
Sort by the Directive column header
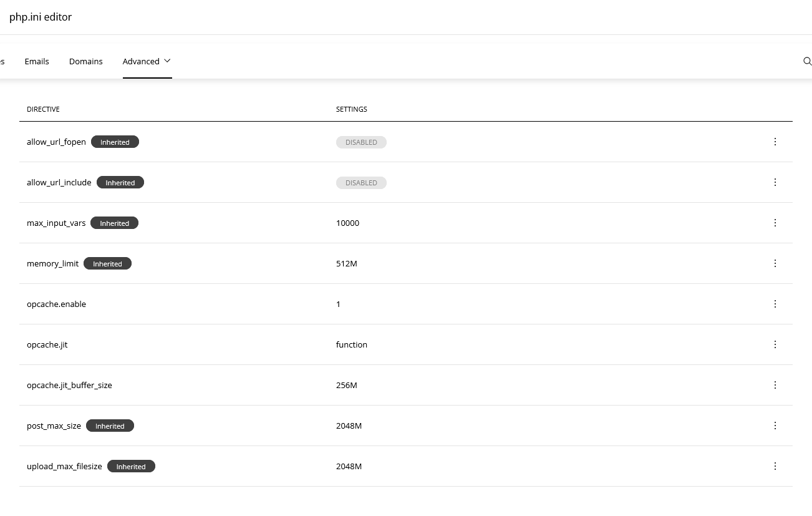tap(43, 109)
